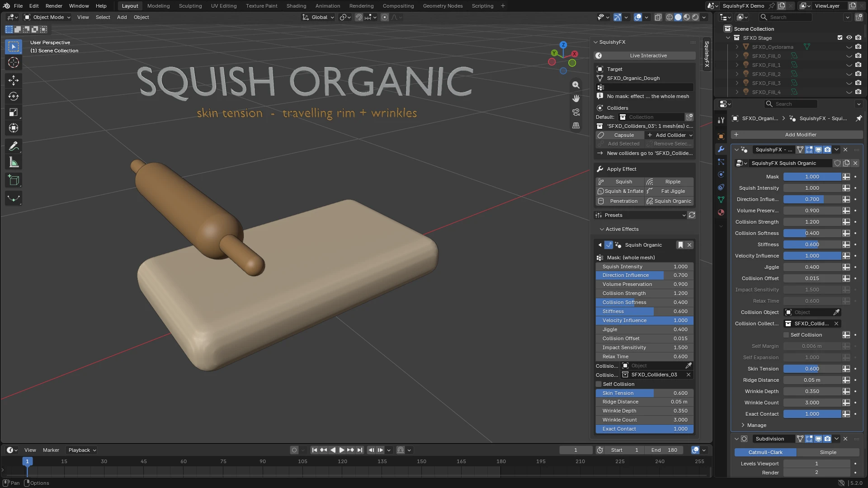Adjust Skin Tension slider in modifier properties

pos(812,369)
